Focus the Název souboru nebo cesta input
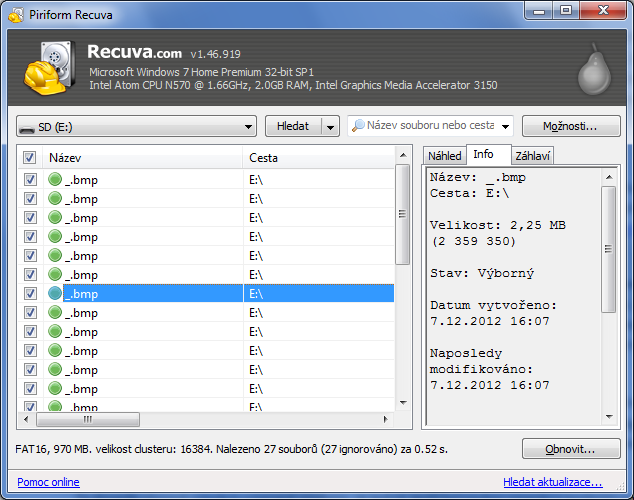 [430, 126]
